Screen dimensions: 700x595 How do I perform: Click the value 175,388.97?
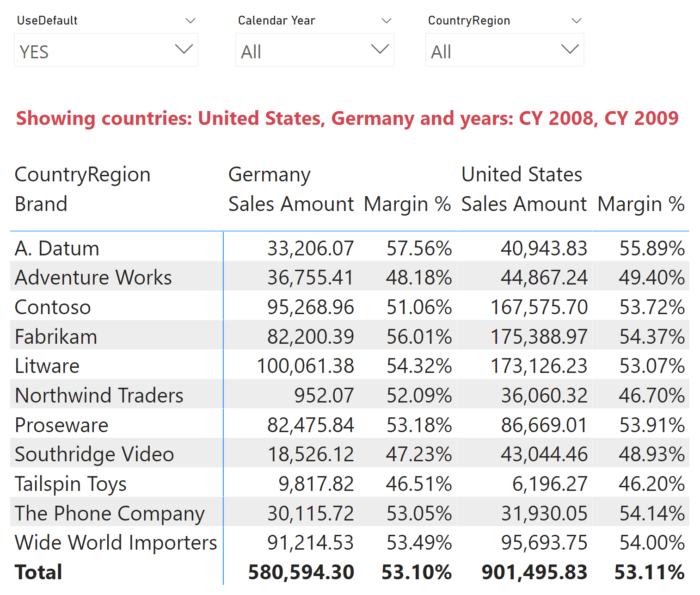point(539,337)
